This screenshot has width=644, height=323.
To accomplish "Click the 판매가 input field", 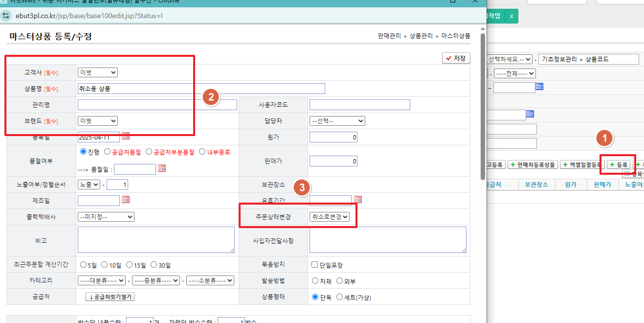I will (x=333, y=161).
